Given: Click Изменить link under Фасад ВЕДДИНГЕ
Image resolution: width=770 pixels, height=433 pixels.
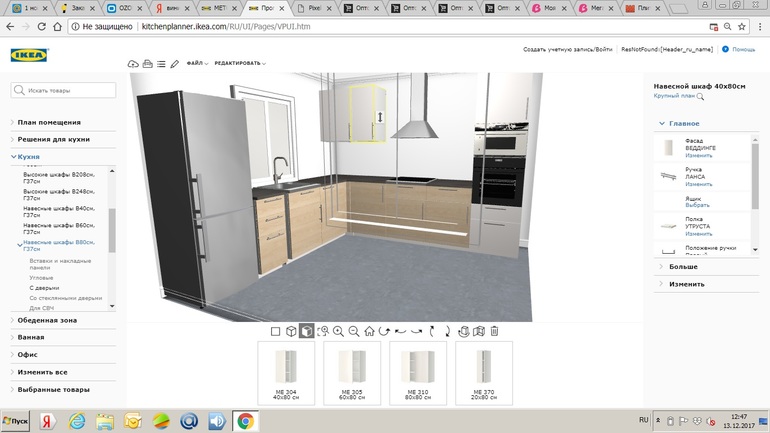Looking at the screenshot, I should [x=699, y=156].
